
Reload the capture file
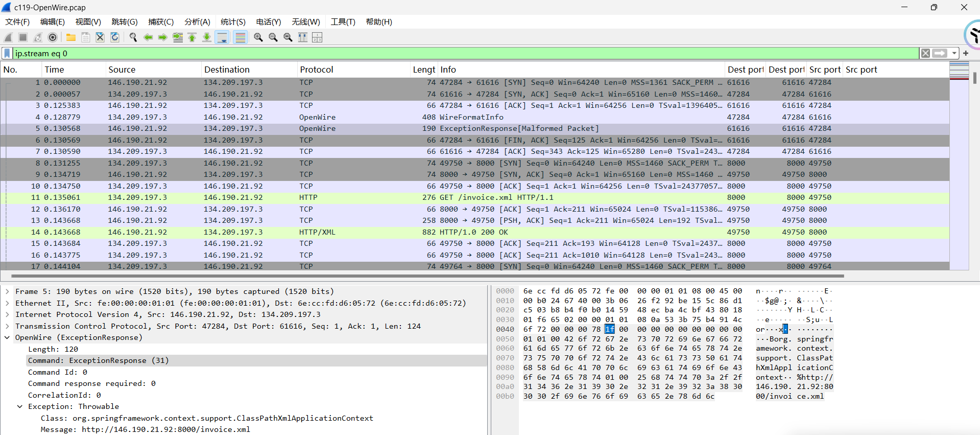(x=115, y=37)
